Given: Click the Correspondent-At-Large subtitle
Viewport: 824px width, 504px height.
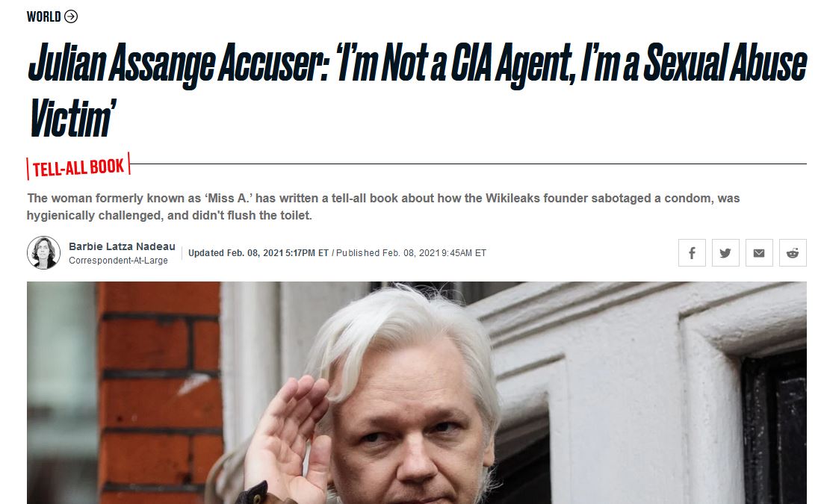Looking at the screenshot, I should click(x=118, y=261).
